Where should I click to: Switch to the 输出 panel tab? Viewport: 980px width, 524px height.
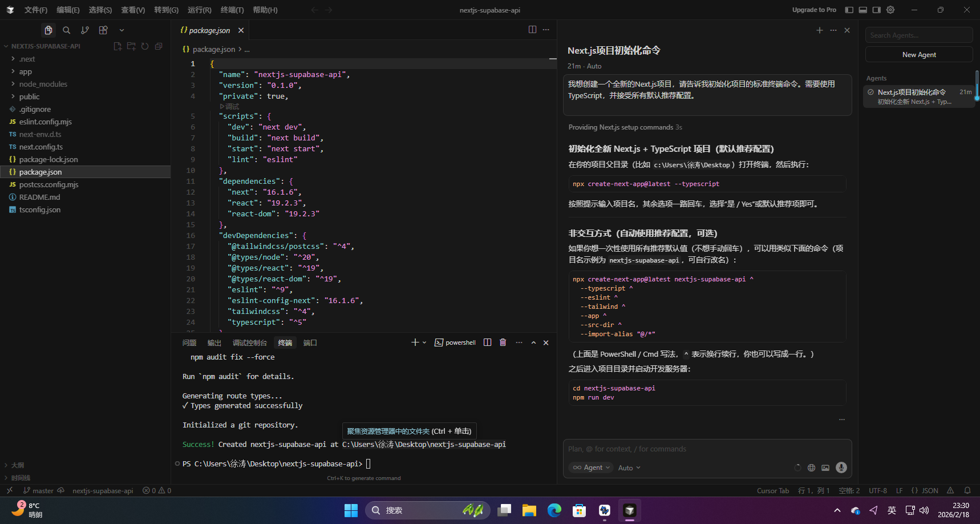pos(214,342)
